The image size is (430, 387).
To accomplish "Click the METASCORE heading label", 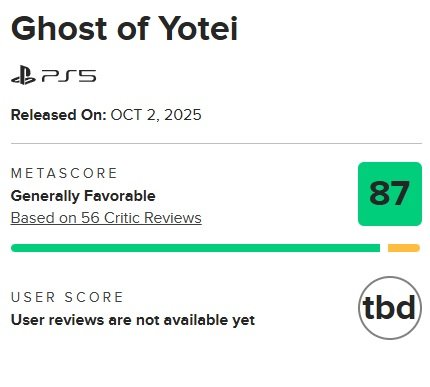I will pyautogui.click(x=64, y=173).
